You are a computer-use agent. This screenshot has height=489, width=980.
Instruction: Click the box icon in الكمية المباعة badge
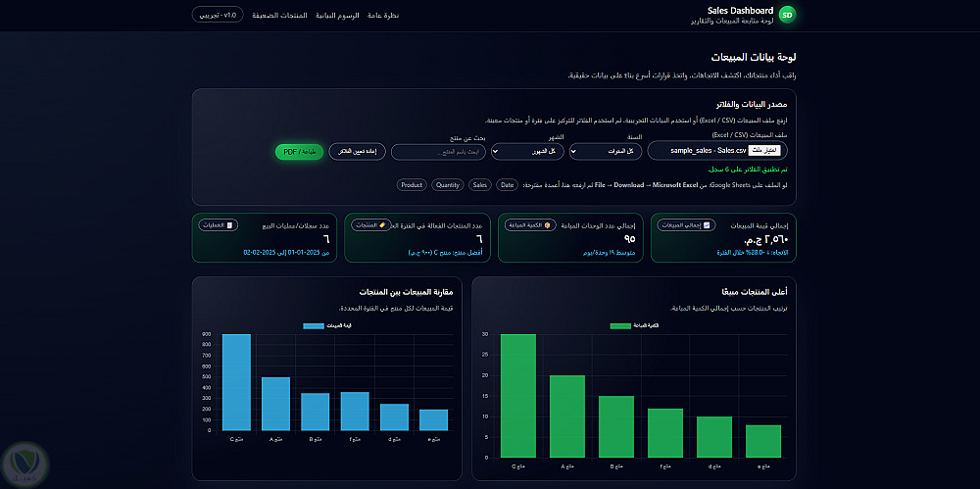click(548, 225)
